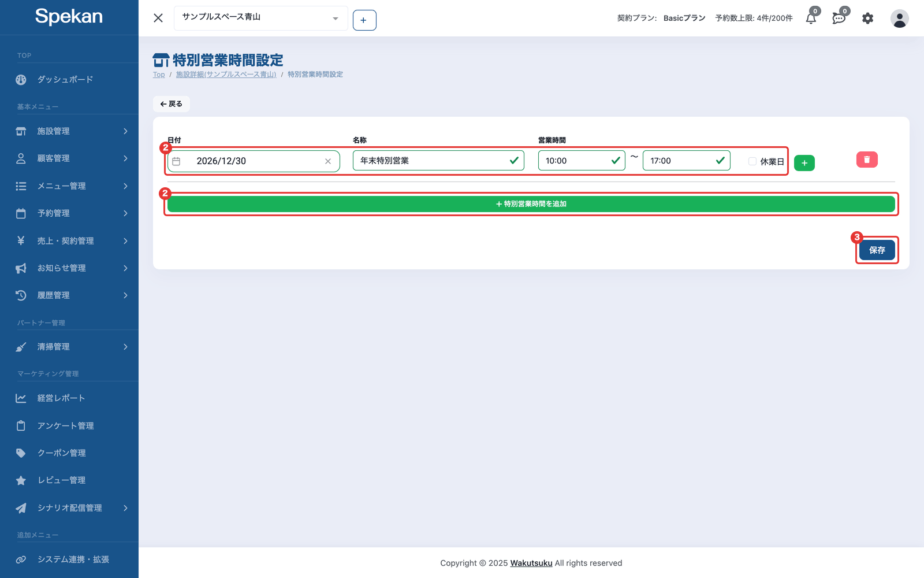Expand the 予約管理 menu chevron
The height and width of the screenshot is (578, 924).
(x=125, y=213)
